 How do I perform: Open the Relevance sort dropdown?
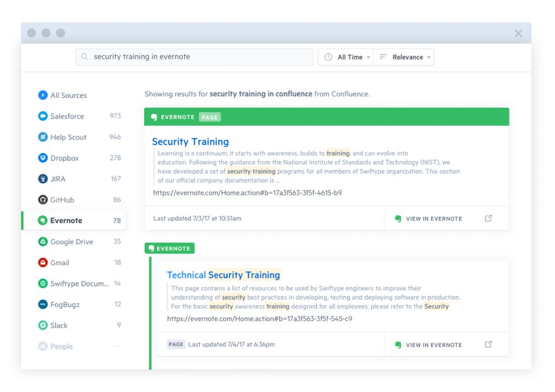[404, 57]
